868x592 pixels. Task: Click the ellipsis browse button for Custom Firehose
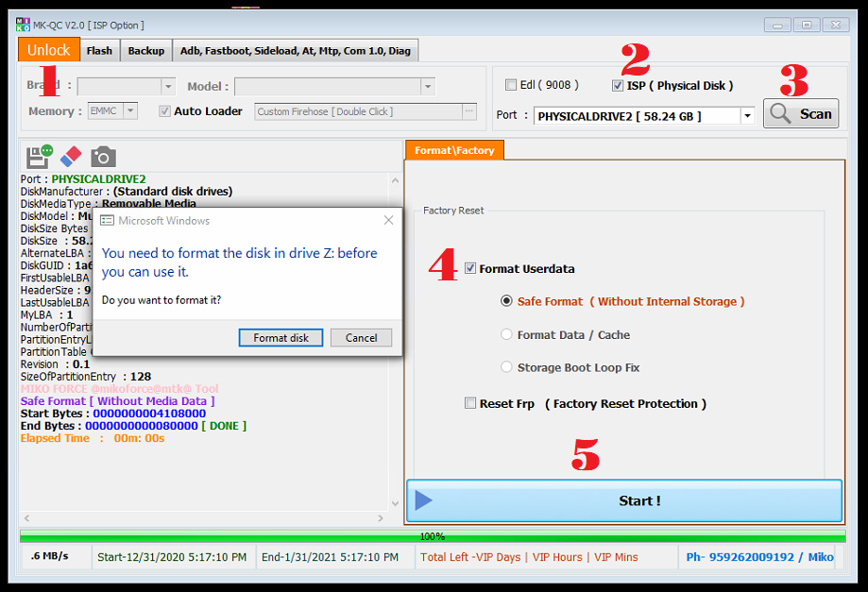click(468, 111)
